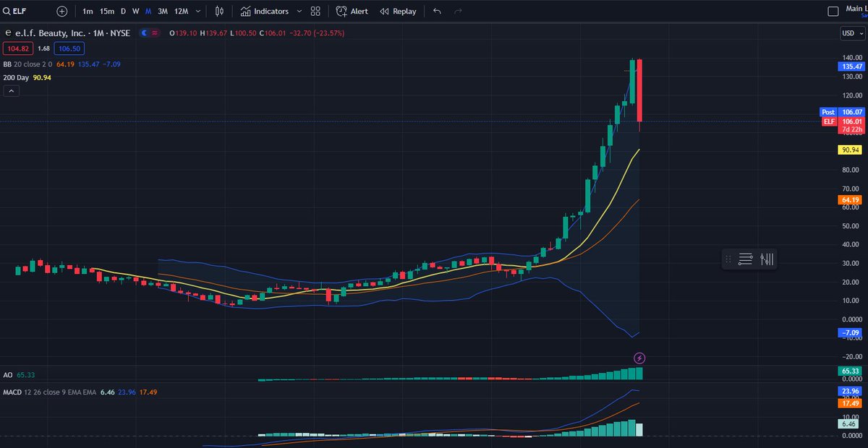
Task: Open the Indicators dialog
Action: [x=265, y=11]
